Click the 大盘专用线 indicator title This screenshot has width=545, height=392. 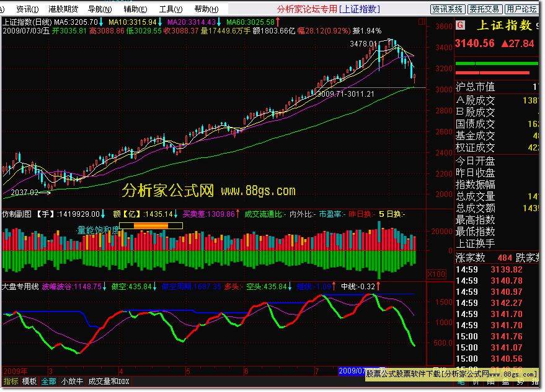[20, 287]
